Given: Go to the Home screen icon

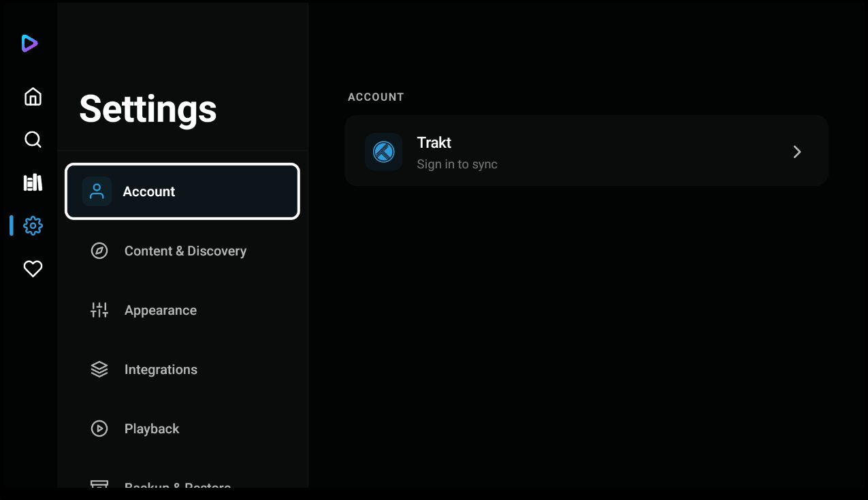Looking at the screenshot, I should pos(33,97).
